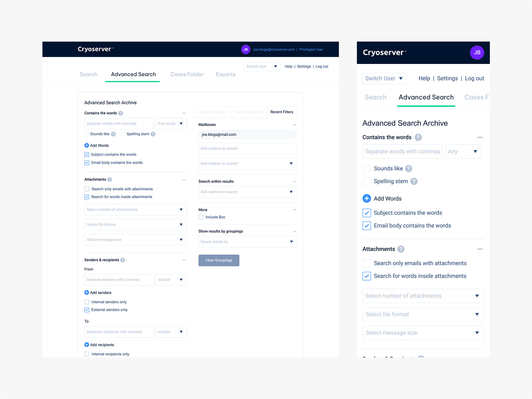Uncheck desktop Search for words inside attachments
Image resolution: width=532 pixels, height=399 pixels.
click(87, 197)
